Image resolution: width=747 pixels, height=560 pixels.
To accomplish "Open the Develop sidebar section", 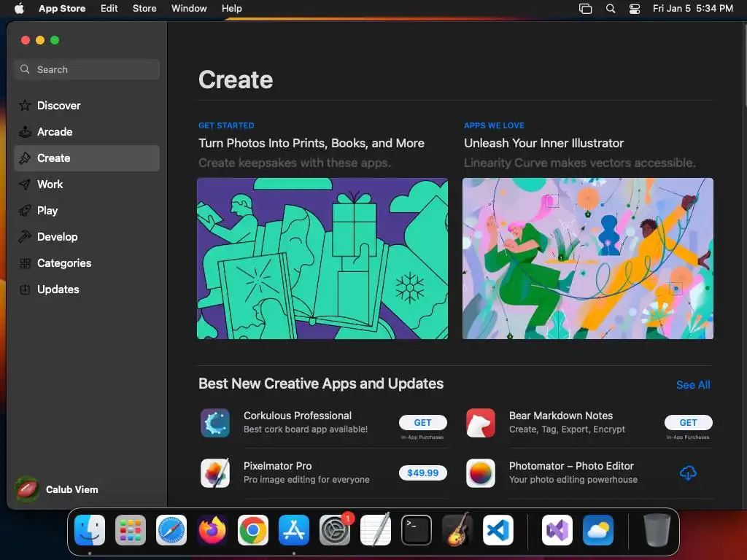I will 87,237.
